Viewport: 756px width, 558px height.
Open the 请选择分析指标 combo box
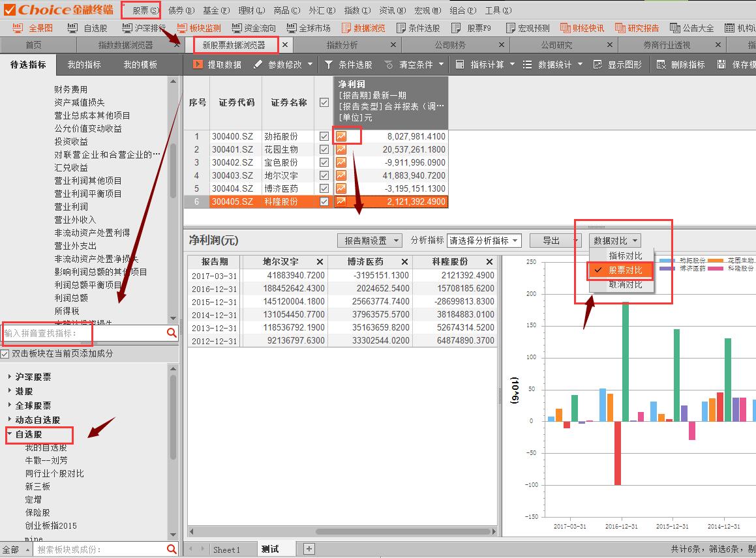483,241
